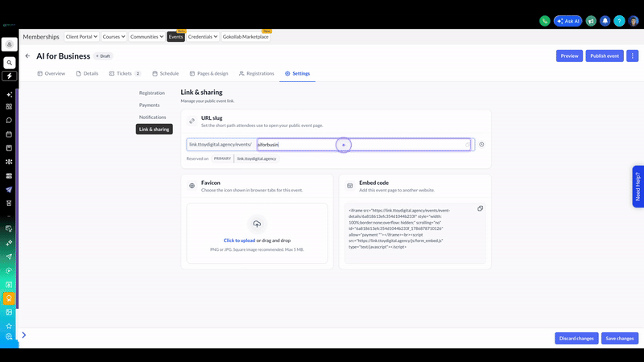
Task: Click the Preview button
Action: tap(569, 56)
